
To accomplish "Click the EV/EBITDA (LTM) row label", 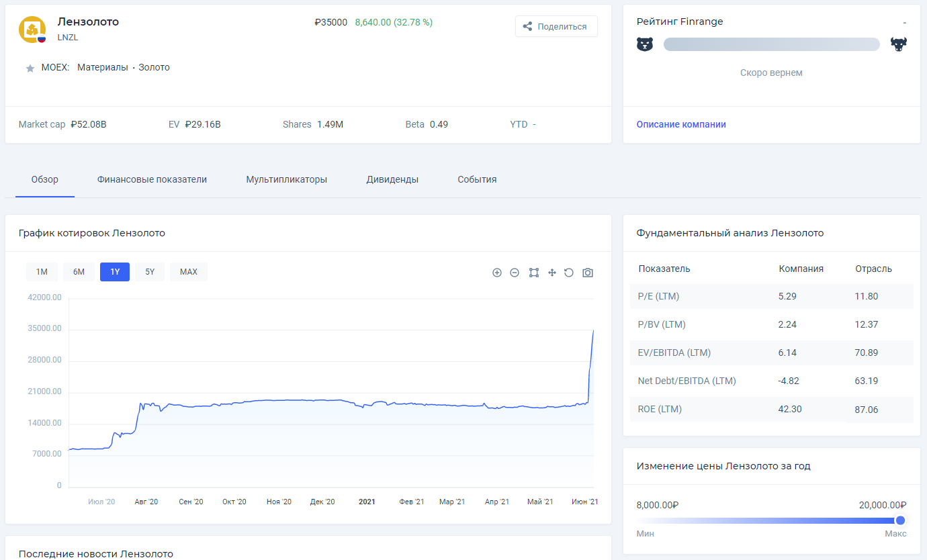I will pos(674,353).
